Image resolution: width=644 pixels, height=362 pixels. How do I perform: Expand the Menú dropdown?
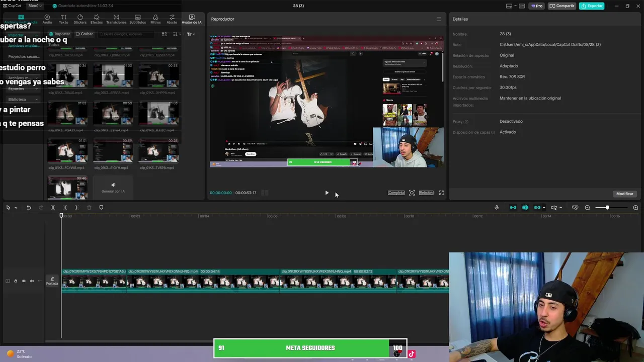[34, 6]
